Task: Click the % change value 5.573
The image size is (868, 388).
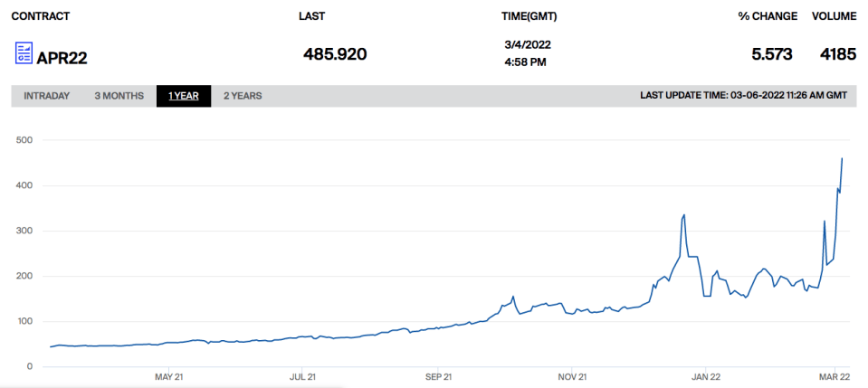Action: coord(772,54)
